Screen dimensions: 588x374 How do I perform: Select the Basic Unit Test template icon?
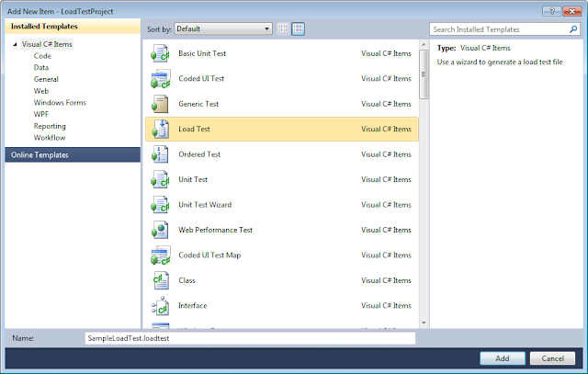pos(161,53)
